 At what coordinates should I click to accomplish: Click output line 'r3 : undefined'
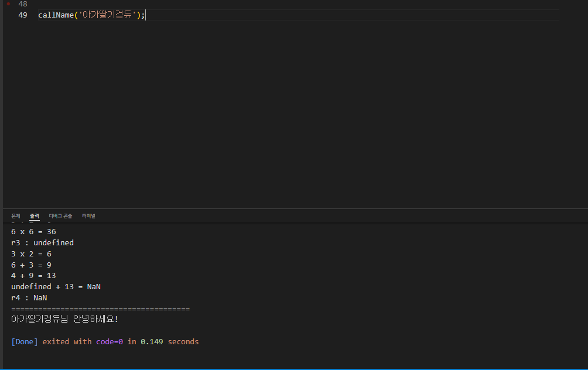[x=42, y=242]
